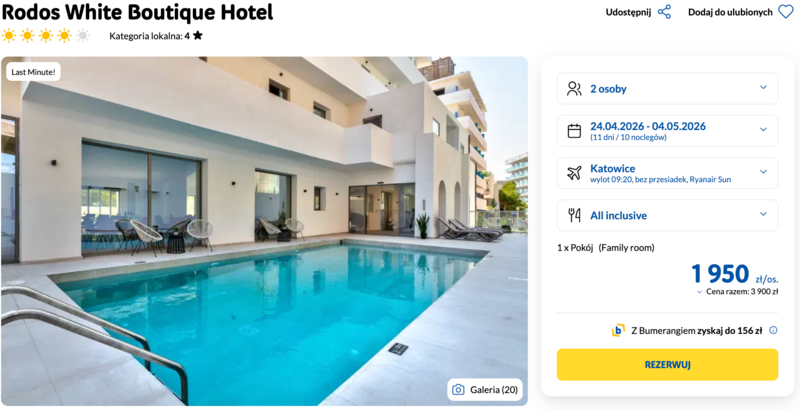Expand Cena razem price breakdown chevron
Image resolution: width=800 pixels, height=410 pixels.
[699, 292]
